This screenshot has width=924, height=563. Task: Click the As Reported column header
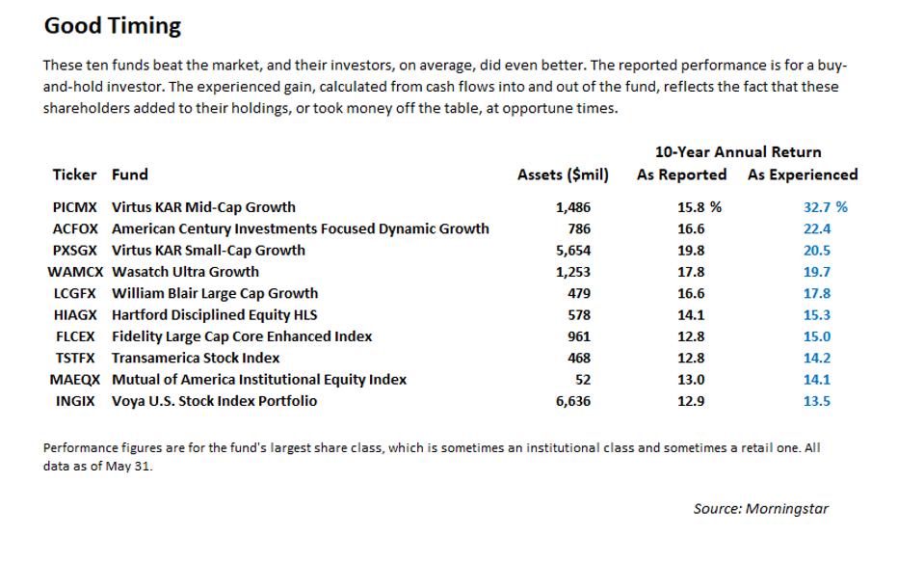681,174
